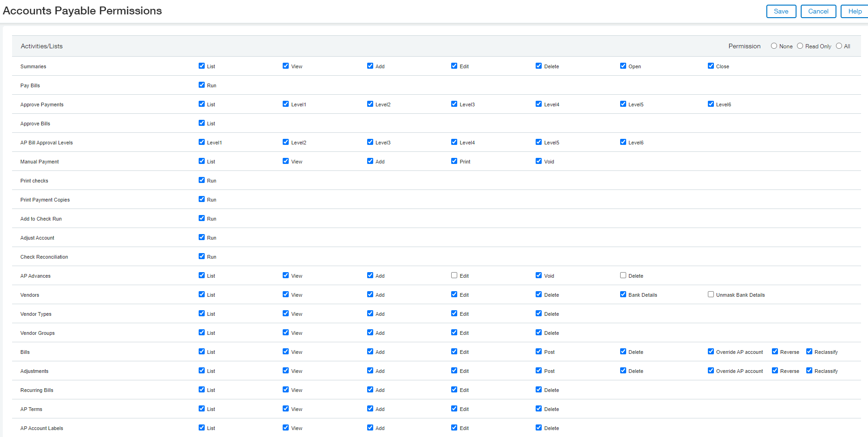
Task: Toggle Delete for Adjustments
Action: [623, 371]
